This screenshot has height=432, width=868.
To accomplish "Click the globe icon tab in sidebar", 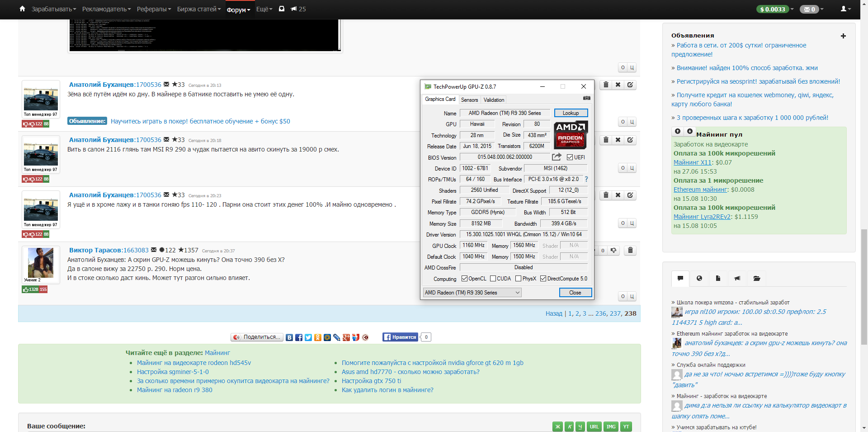I will tap(699, 278).
